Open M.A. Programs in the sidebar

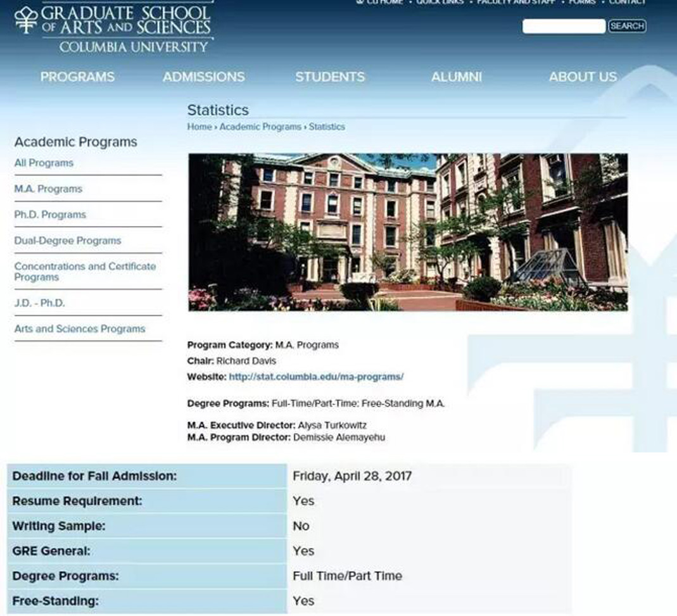tap(48, 189)
